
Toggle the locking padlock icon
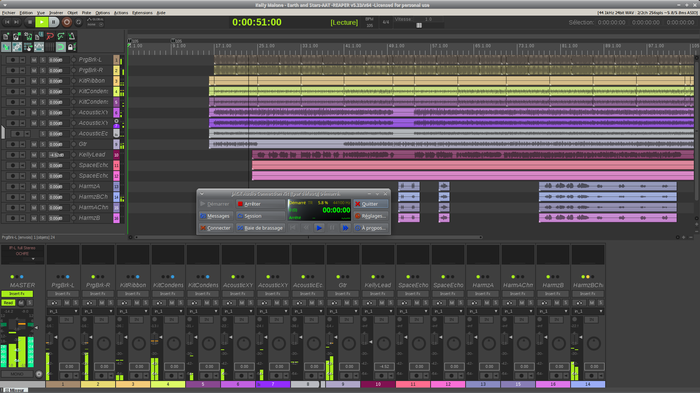pyautogui.click(x=71, y=47)
